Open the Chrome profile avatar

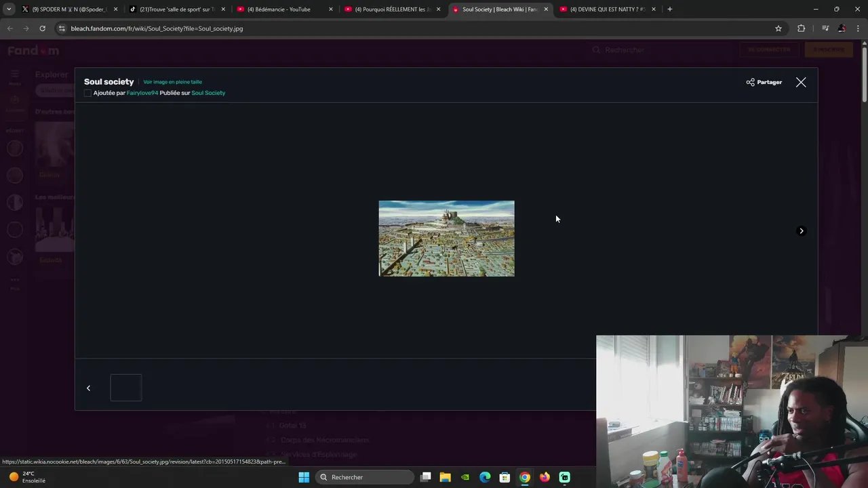pos(842,28)
